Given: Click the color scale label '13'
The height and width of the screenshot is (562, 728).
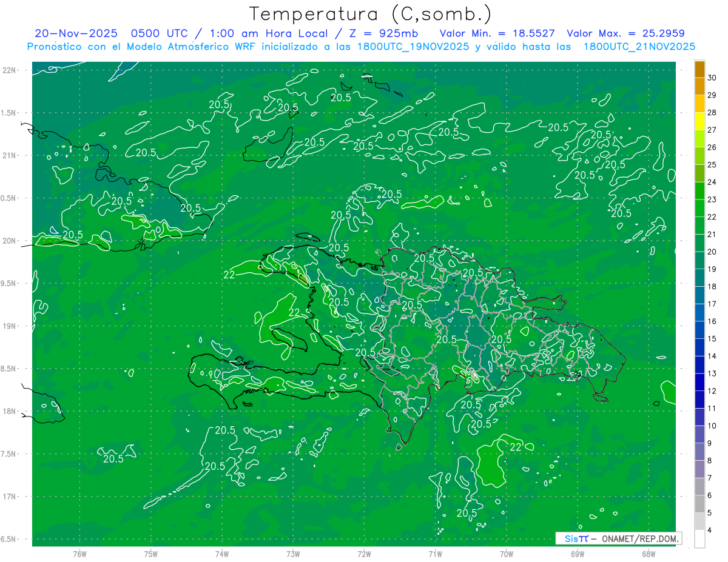Looking at the screenshot, I should tap(713, 373).
